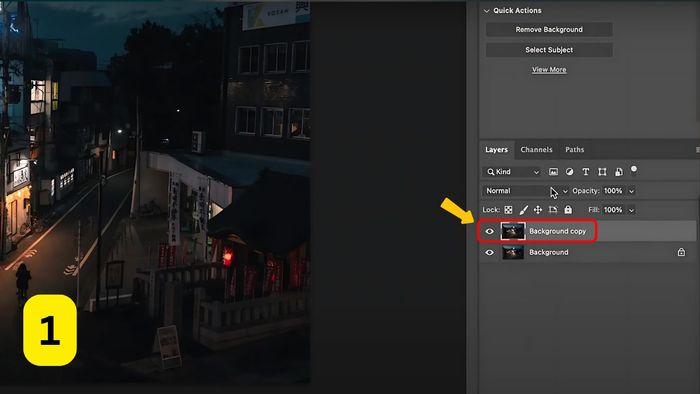
Task: Click padlock on Background layer
Action: (x=681, y=252)
